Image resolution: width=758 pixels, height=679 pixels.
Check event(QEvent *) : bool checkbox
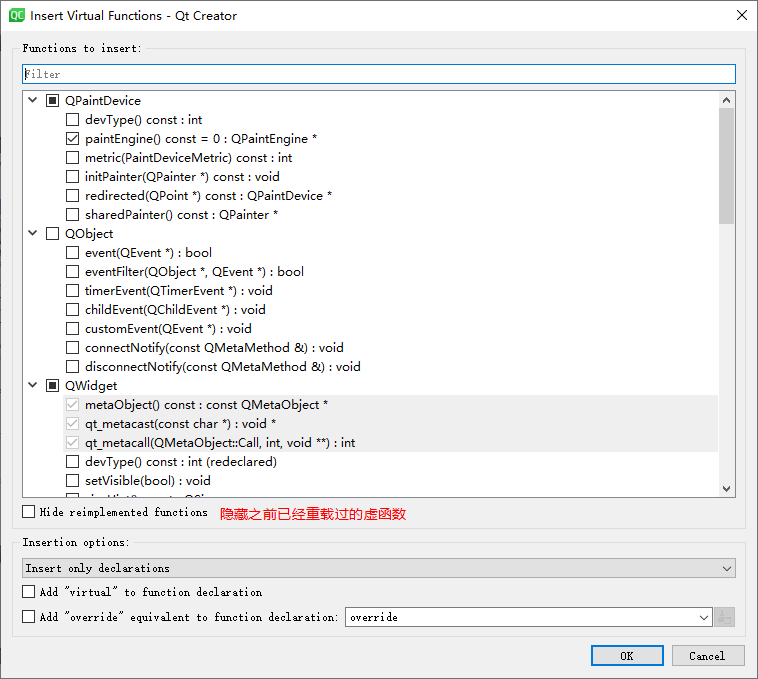(x=73, y=253)
